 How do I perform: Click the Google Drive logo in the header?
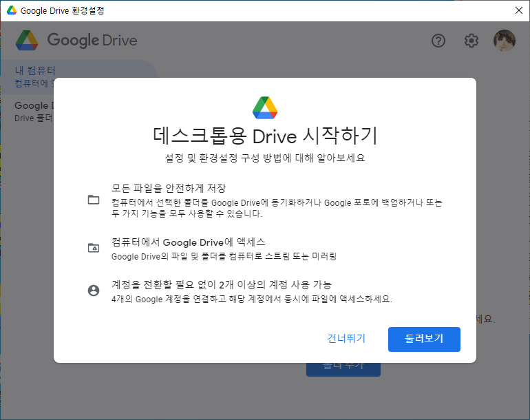tap(76, 40)
